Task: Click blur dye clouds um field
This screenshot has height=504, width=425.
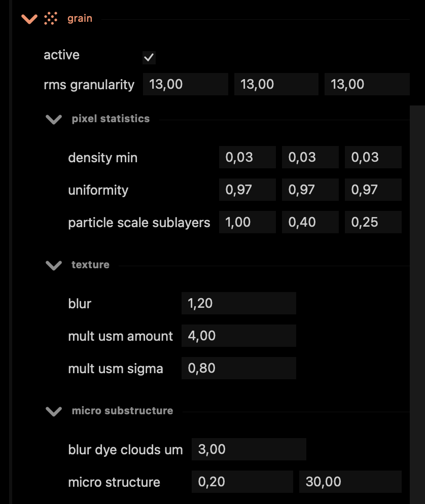Action: [x=249, y=449]
